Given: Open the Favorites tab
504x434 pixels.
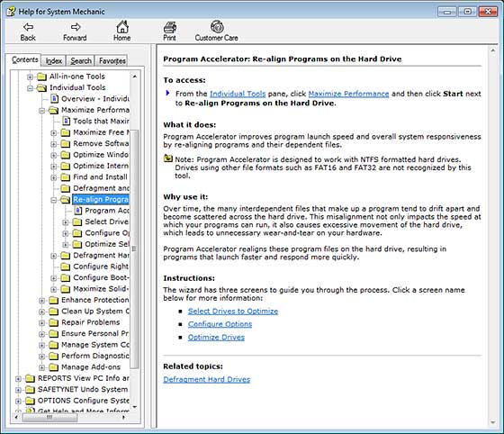Looking at the screenshot, I should [112, 60].
